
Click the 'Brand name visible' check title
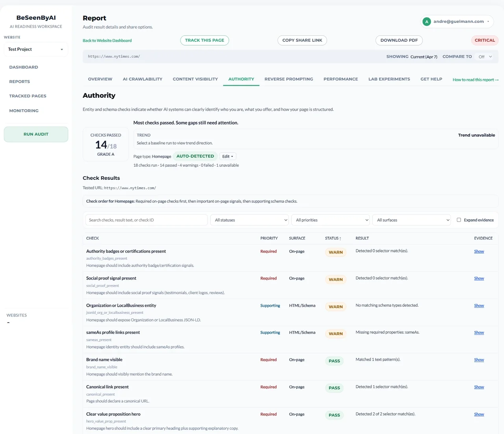[x=104, y=360]
